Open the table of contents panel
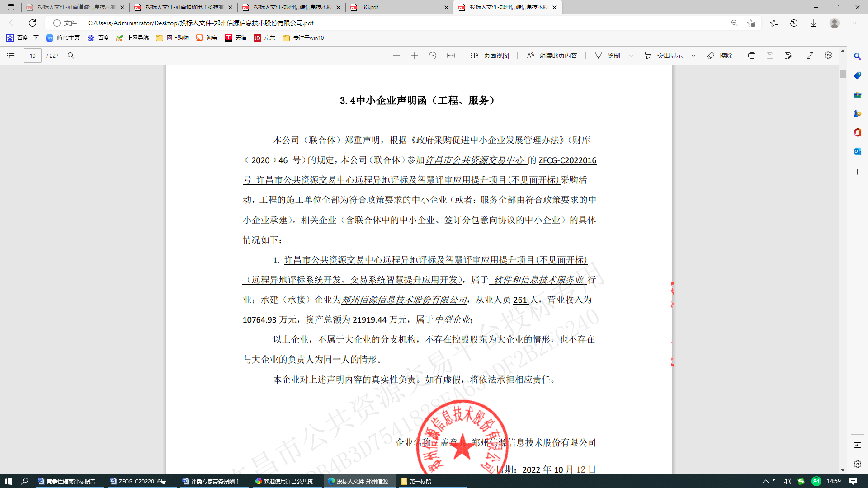This screenshot has height=488, width=868. (x=11, y=56)
